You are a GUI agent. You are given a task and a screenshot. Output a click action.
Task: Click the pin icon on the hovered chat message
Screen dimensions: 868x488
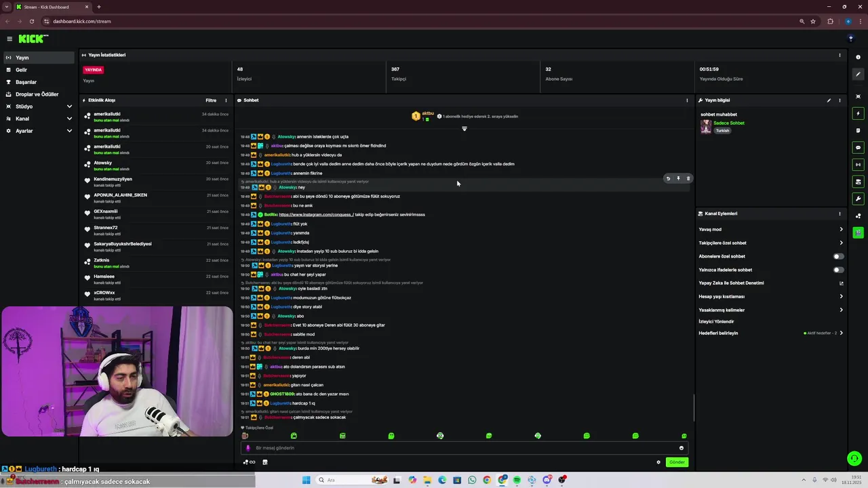click(678, 179)
